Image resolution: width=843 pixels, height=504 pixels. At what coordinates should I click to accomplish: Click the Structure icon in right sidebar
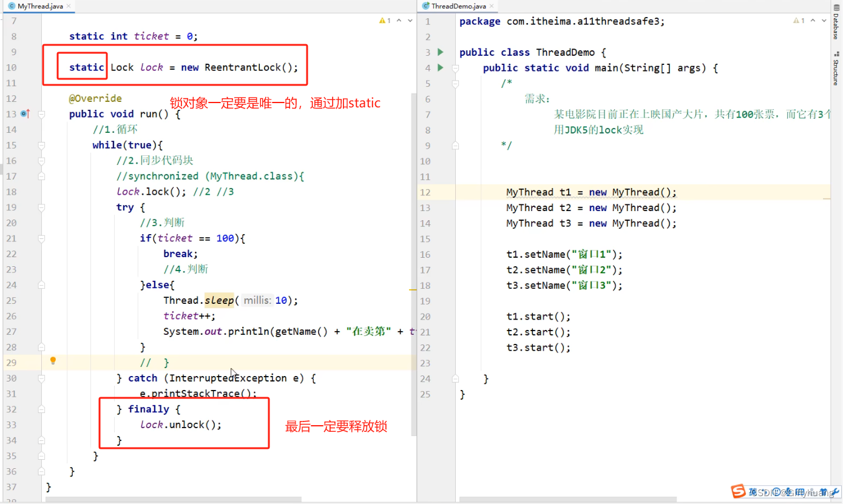point(836,54)
